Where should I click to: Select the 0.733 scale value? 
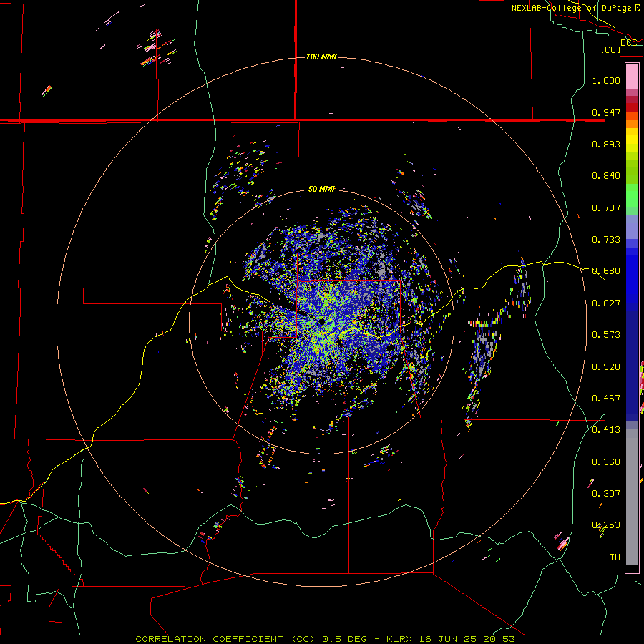[606, 240]
